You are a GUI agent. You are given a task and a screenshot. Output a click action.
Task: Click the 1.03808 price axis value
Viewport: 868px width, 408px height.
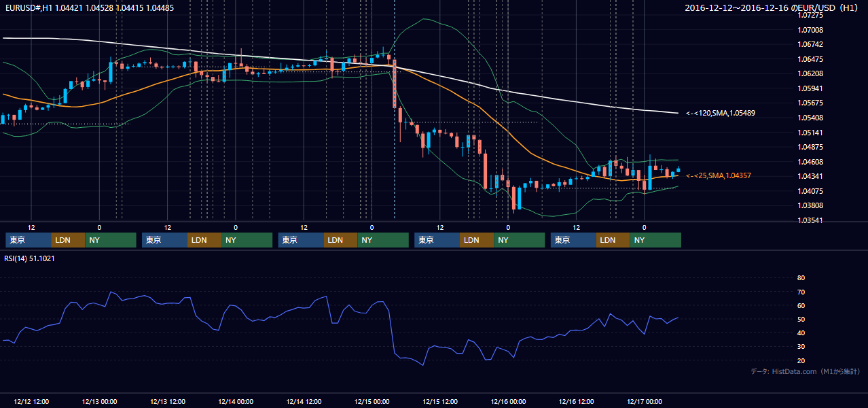[x=811, y=205]
